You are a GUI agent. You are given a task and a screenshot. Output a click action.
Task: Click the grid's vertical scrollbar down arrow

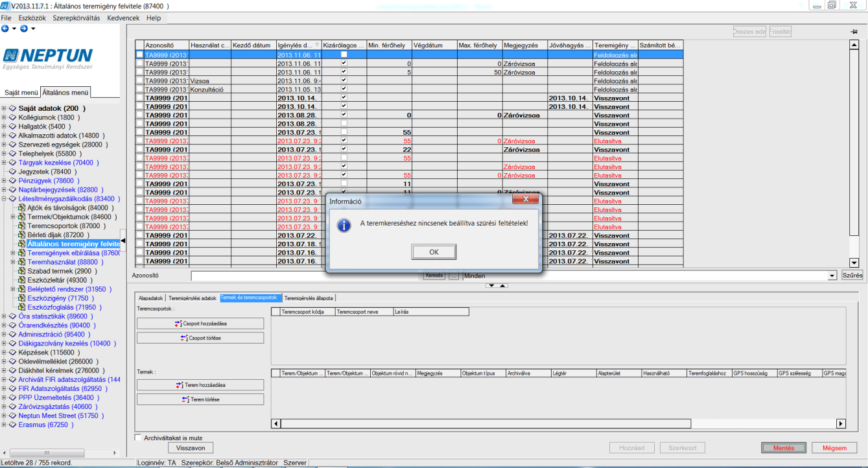click(854, 263)
